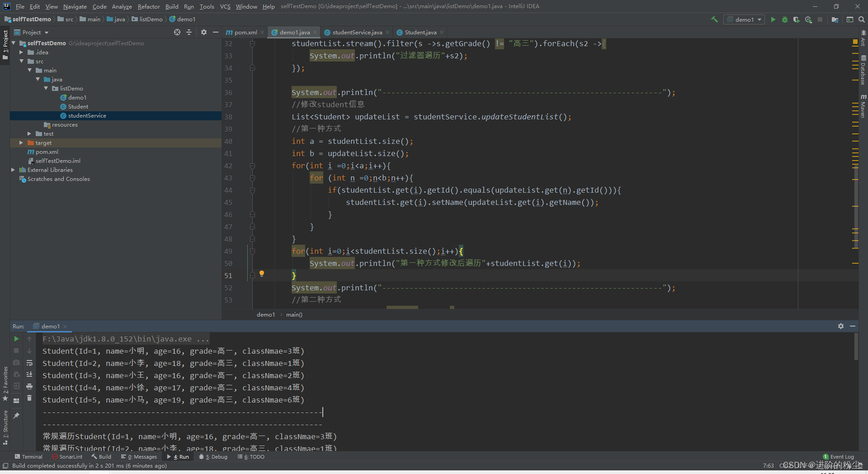
Task: Clear all Run console output
Action: tap(29, 398)
